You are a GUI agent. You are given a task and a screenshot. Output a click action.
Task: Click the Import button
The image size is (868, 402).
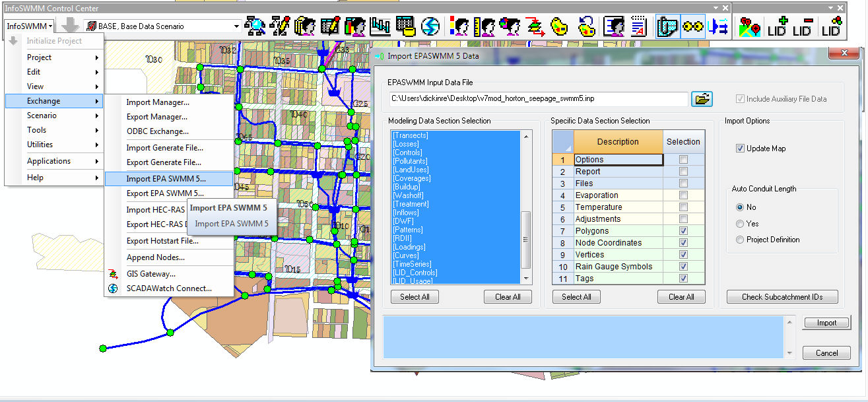tap(826, 323)
